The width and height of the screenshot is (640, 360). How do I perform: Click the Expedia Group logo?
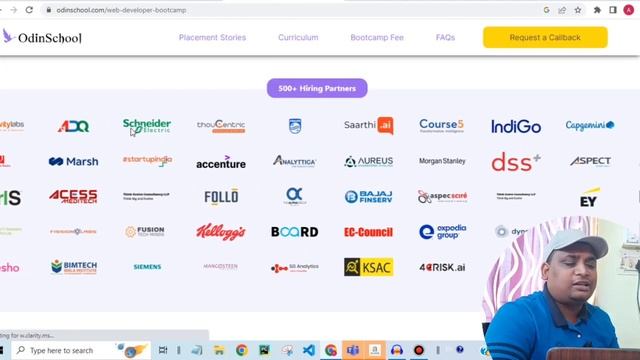coord(442,231)
